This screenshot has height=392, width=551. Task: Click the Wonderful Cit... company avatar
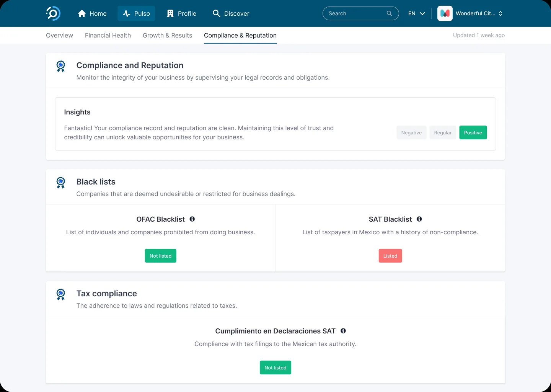(x=445, y=13)
